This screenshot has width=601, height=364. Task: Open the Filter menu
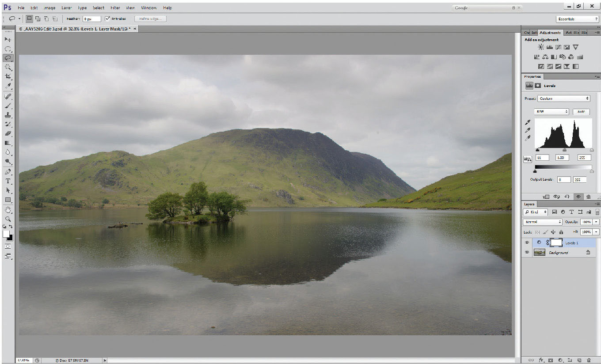tap(115, 8)
